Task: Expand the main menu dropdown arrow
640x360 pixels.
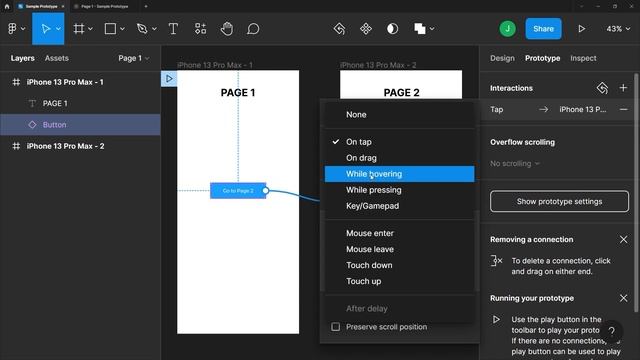Action: (23, 29)
